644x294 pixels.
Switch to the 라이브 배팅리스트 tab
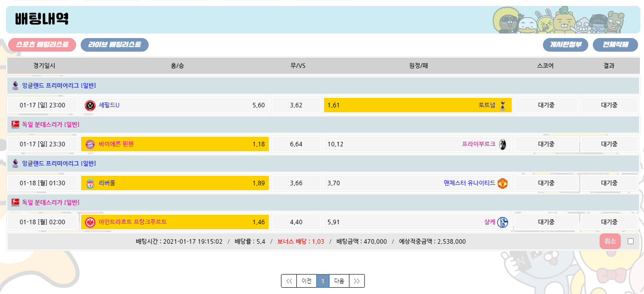pos(114,45)
